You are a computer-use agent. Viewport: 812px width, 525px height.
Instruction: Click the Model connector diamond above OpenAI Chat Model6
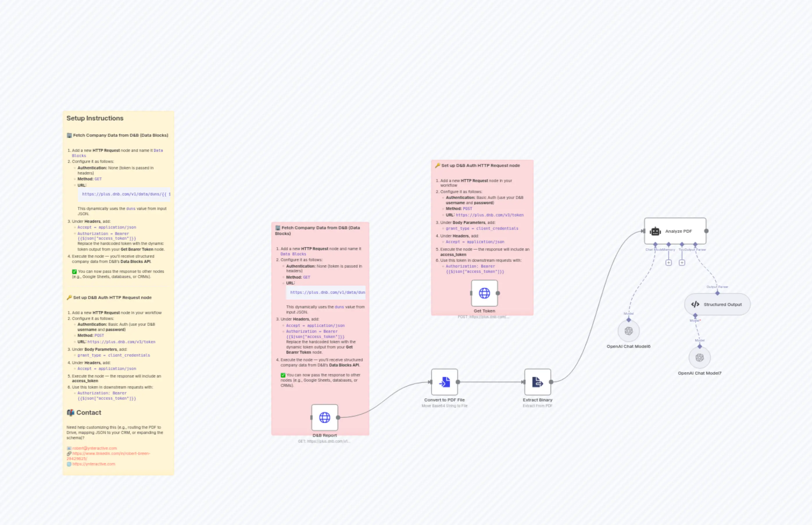[629, 321]
